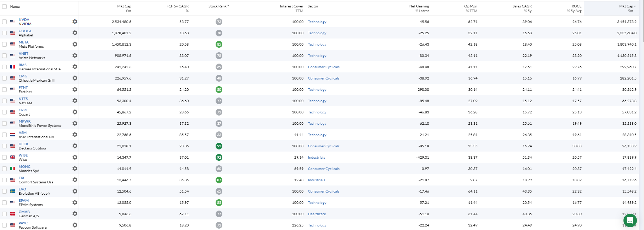The width and height of the screenshot is (644, 230).
Task: Click the gear icon beside Fortinet
Action: 75,89
